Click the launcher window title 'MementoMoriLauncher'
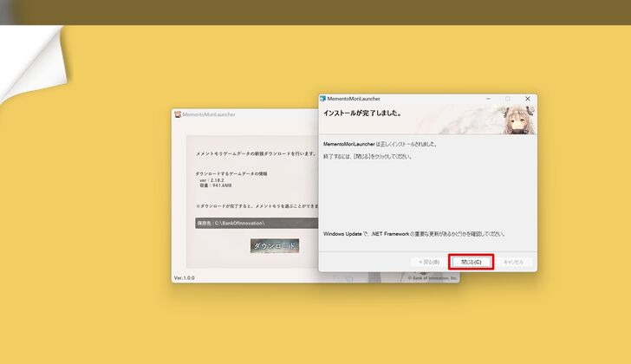 pos(209,114)
